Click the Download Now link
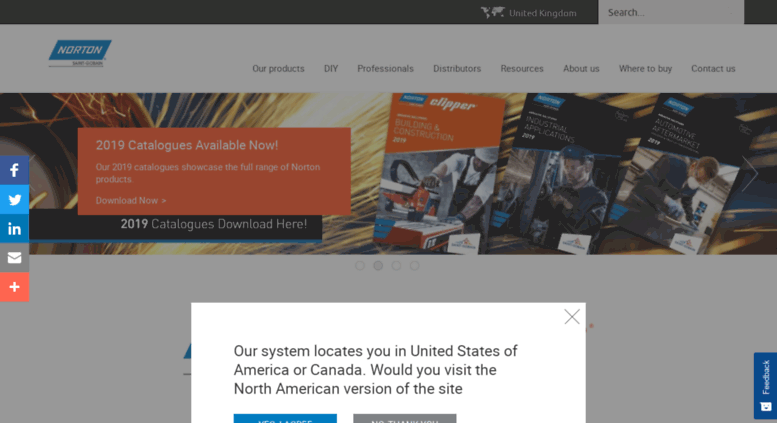 click(131, 201)
